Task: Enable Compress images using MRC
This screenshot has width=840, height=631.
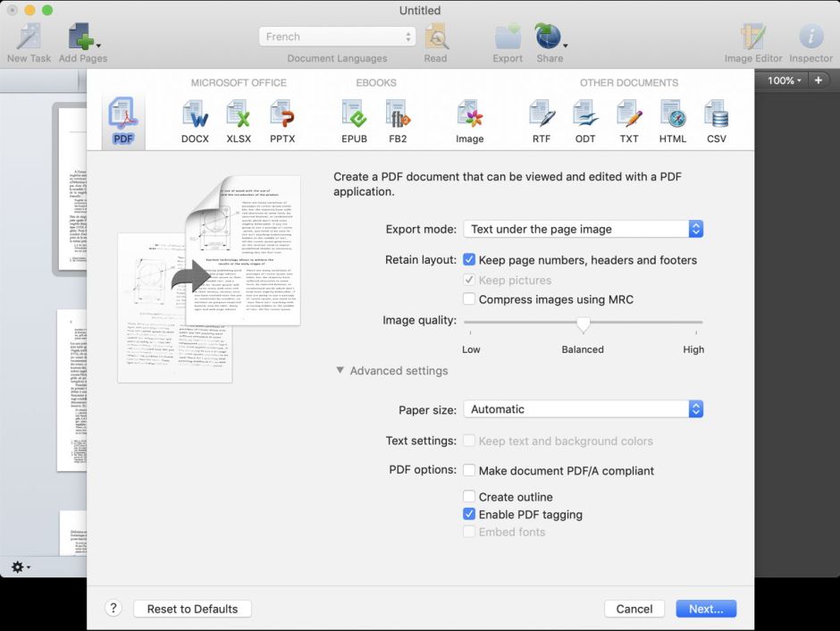Action: pyautogui.click(x=469, y=299)
